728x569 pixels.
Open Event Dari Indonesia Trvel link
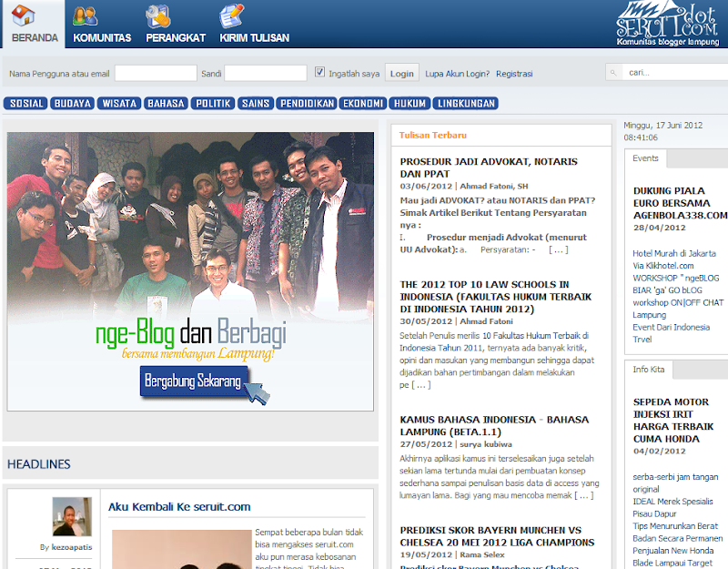tap(671, 333)
